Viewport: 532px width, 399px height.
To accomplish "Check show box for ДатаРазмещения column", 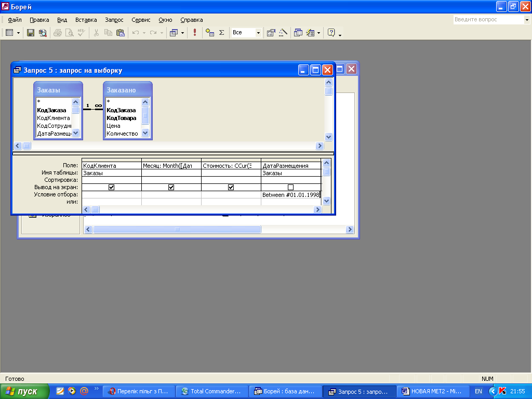I will coord(290,187).
